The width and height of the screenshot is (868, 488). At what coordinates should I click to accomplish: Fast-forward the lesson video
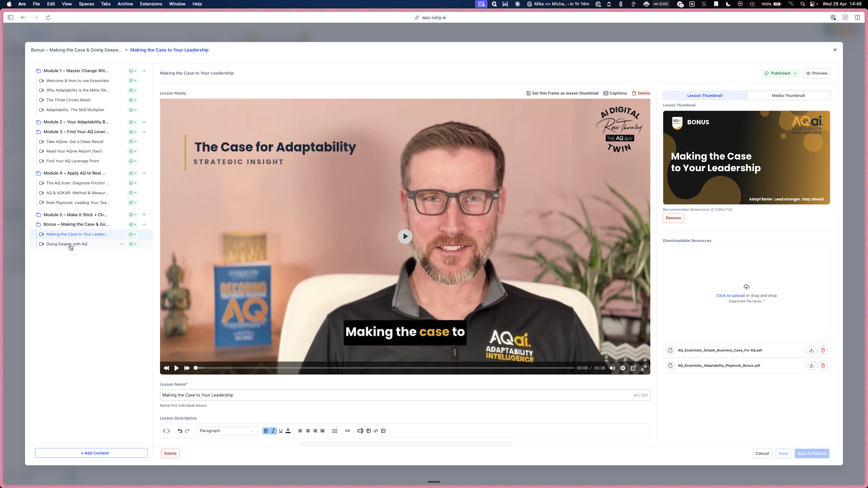187,368
